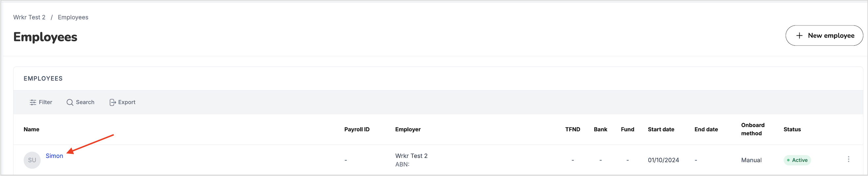Sort by Name column header
Screen dimensions: 868x176
31,129
